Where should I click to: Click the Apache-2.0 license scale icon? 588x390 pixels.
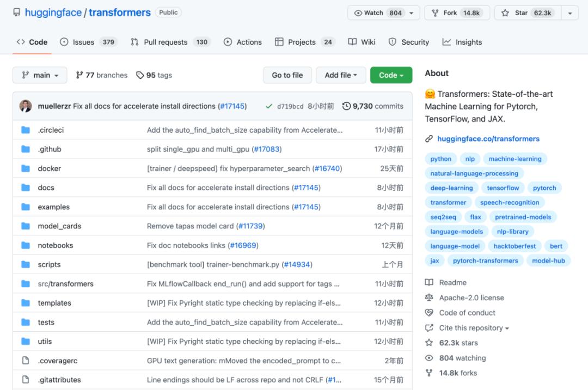(429, 298)
